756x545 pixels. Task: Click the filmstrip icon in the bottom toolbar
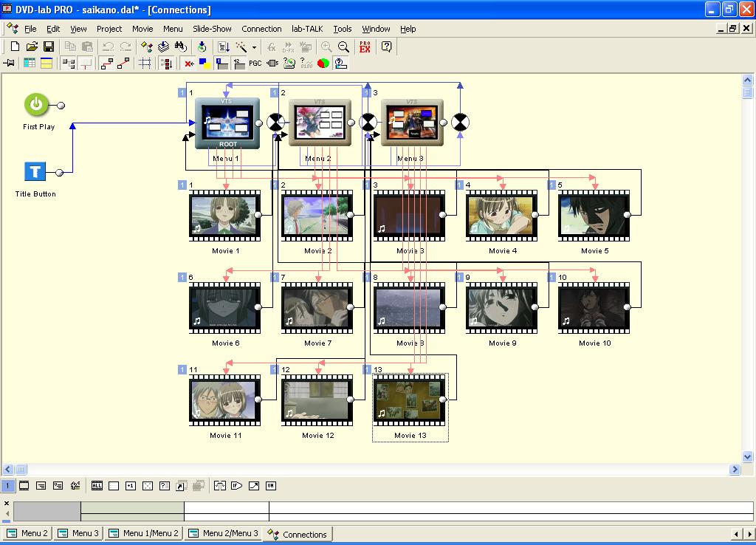pyautogui.click(x=24, y=486)
